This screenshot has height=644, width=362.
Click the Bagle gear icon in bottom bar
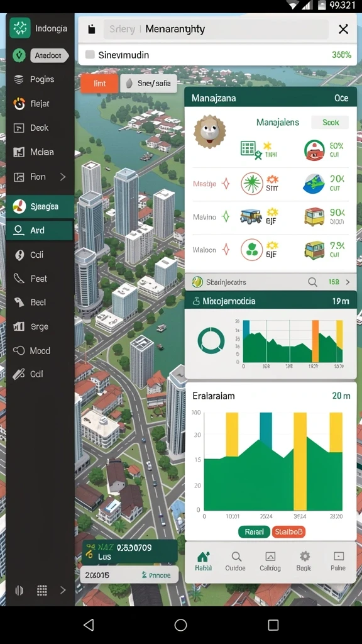click(x=305, y=557)
